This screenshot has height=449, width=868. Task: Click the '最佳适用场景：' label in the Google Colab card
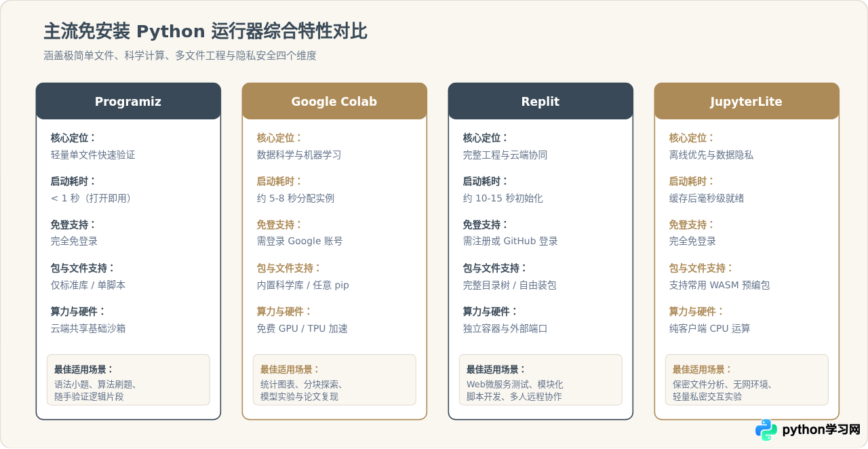pyautogui.click(x=290, y=370)
